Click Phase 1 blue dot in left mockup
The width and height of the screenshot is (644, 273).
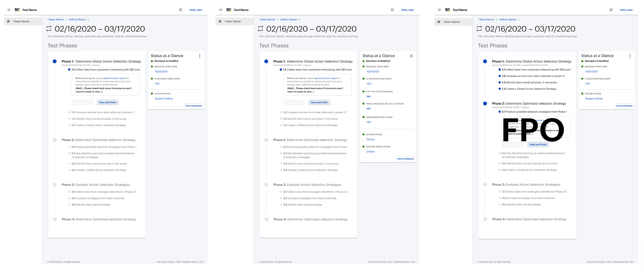click(x=55, y=62)
